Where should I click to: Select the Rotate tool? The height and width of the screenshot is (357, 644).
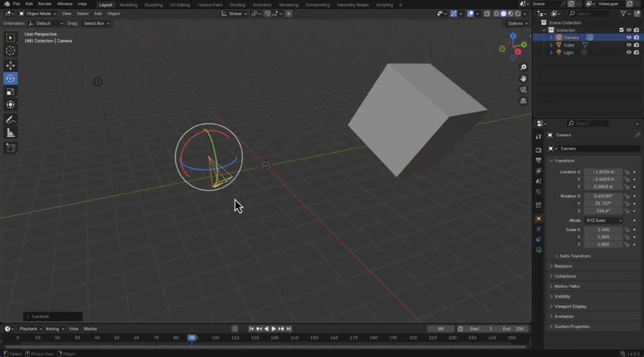pyautogui.click(x=10, y=78)
